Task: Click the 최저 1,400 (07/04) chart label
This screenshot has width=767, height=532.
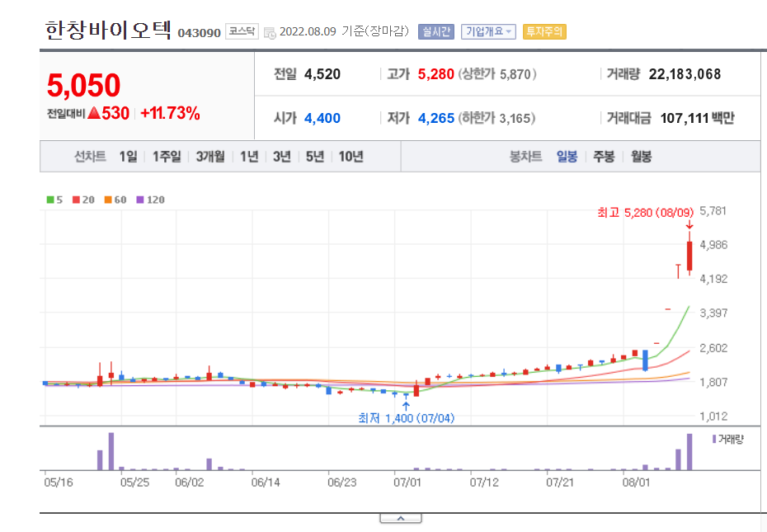Action: point(406,418)
